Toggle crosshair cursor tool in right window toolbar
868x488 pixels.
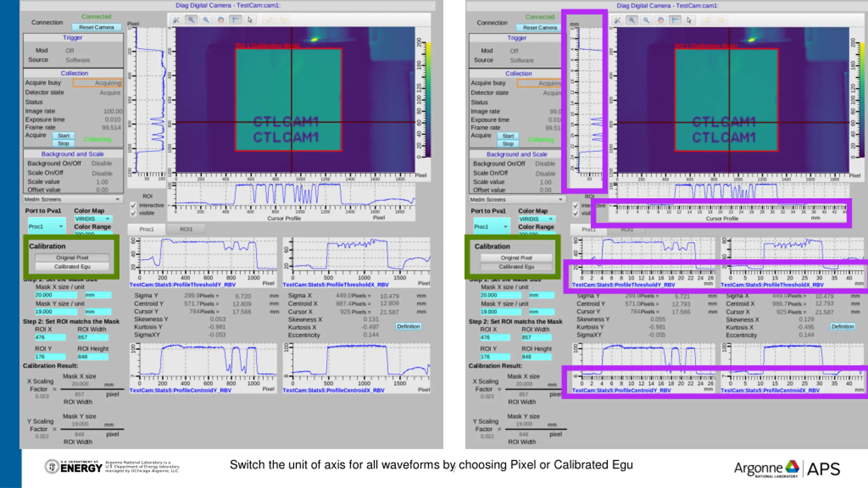(675, 20)
